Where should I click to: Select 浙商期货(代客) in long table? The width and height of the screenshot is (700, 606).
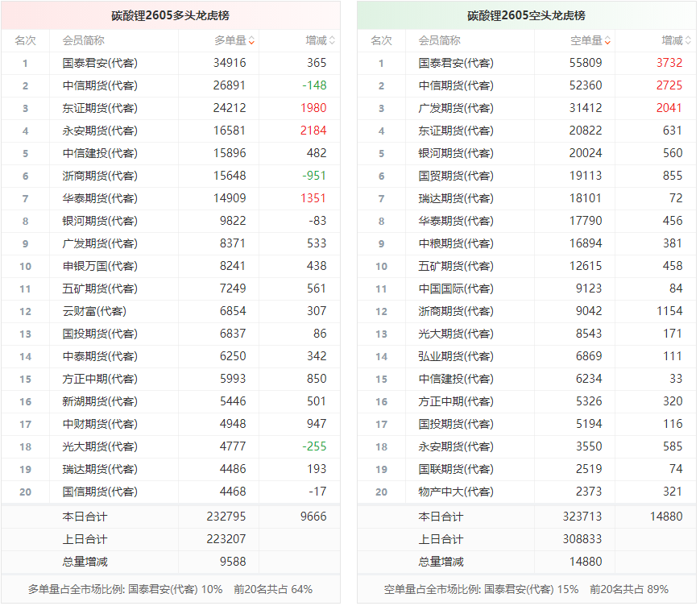100,176
